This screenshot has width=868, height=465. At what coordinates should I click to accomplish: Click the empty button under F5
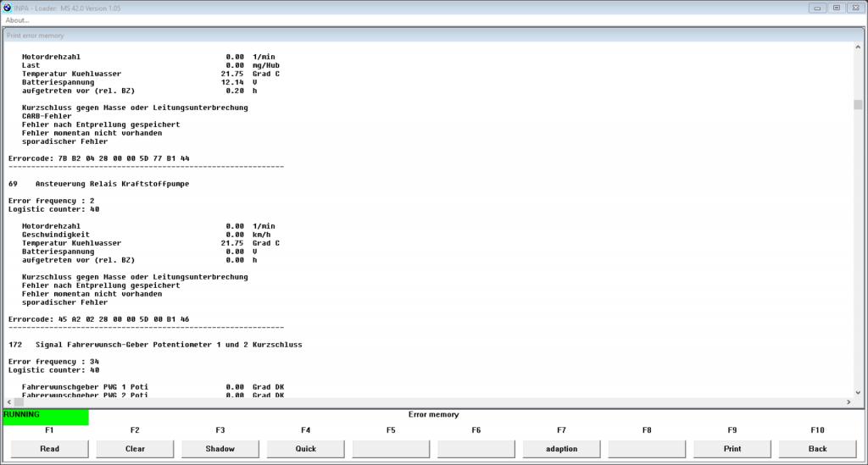[x=391, y=449]
